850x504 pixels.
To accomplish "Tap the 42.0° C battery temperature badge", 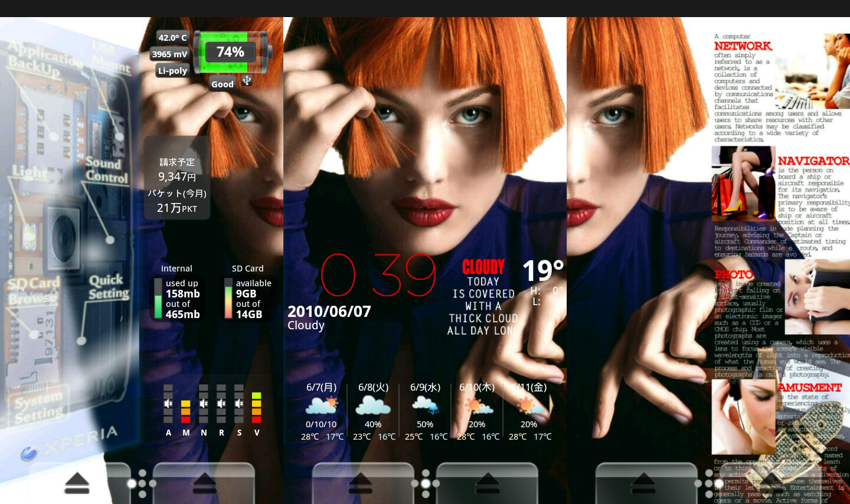I will click(172, 37).
